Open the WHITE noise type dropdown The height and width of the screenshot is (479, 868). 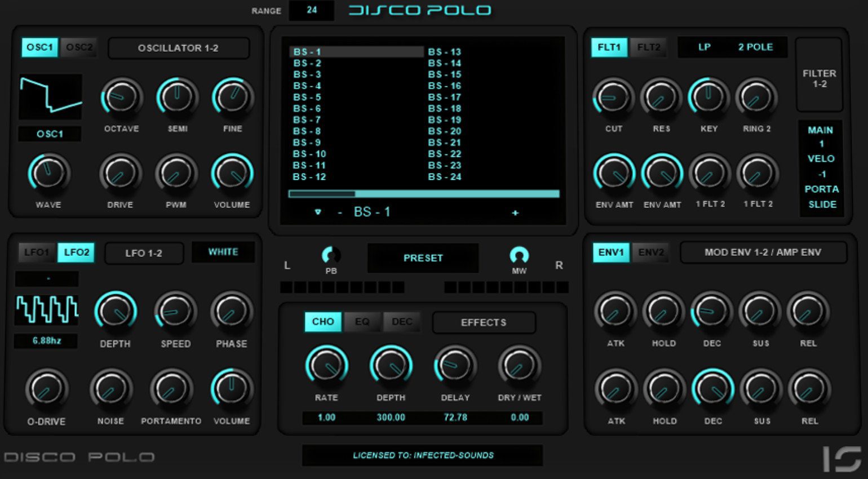[x=223, y=252]
